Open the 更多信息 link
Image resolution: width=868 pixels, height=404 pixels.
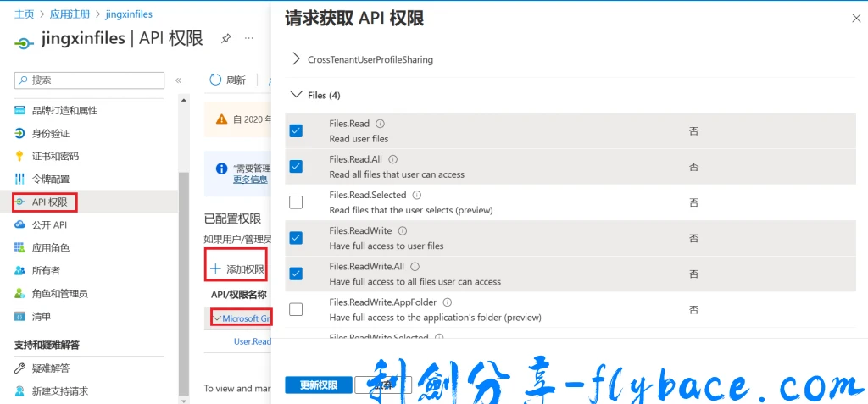click(x=250, y=179)
